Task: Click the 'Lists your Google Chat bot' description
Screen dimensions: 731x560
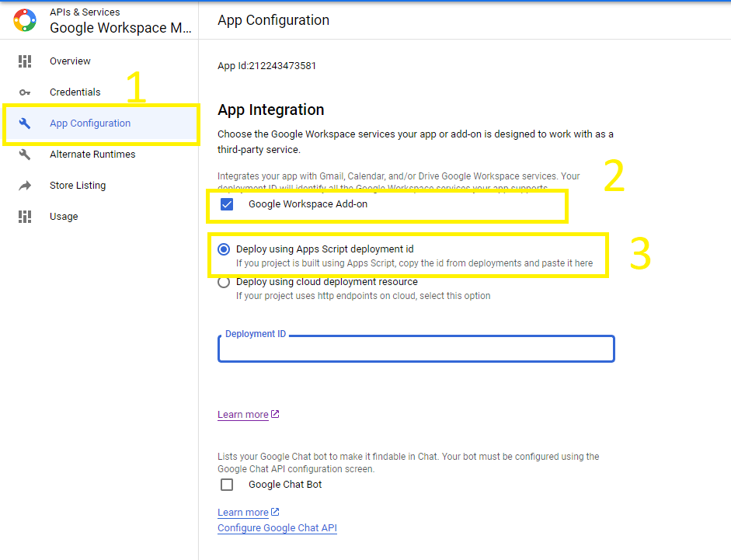Action: click(409, 463)
